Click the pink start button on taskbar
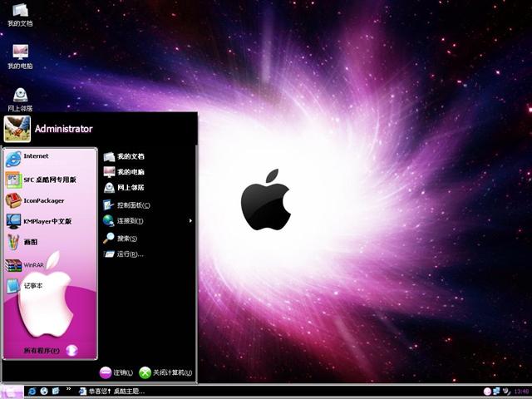 tap(12, 392)
